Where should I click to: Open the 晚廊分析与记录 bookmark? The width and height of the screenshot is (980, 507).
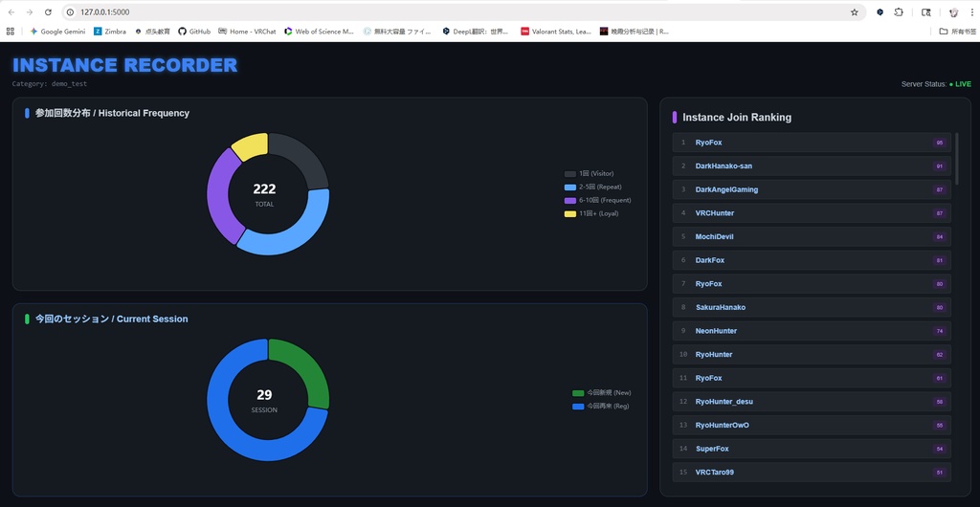[635, 32]
